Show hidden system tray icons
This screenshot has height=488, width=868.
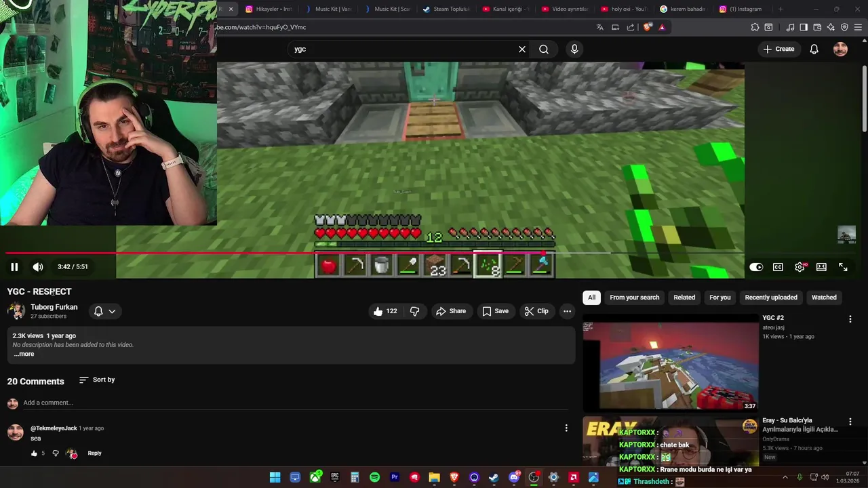(785, 477)
